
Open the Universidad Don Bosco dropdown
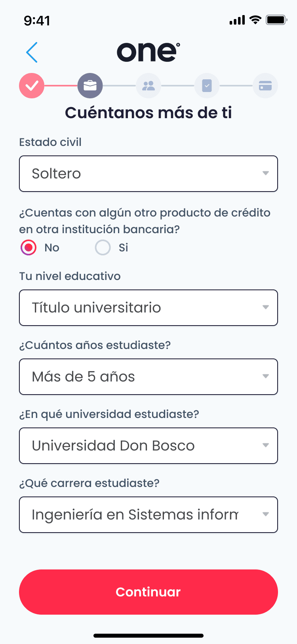[148, 446]
